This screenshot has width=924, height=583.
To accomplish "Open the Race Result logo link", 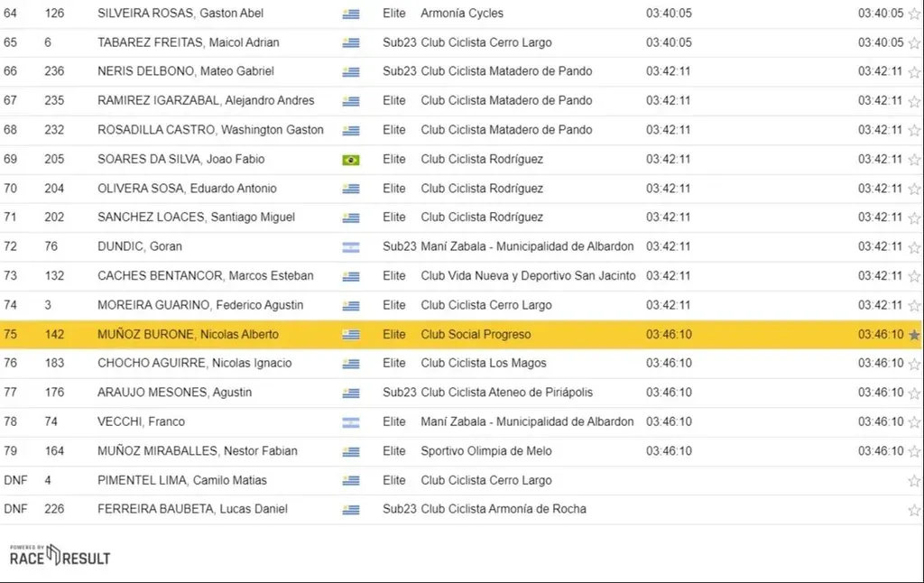I will 60,556.
